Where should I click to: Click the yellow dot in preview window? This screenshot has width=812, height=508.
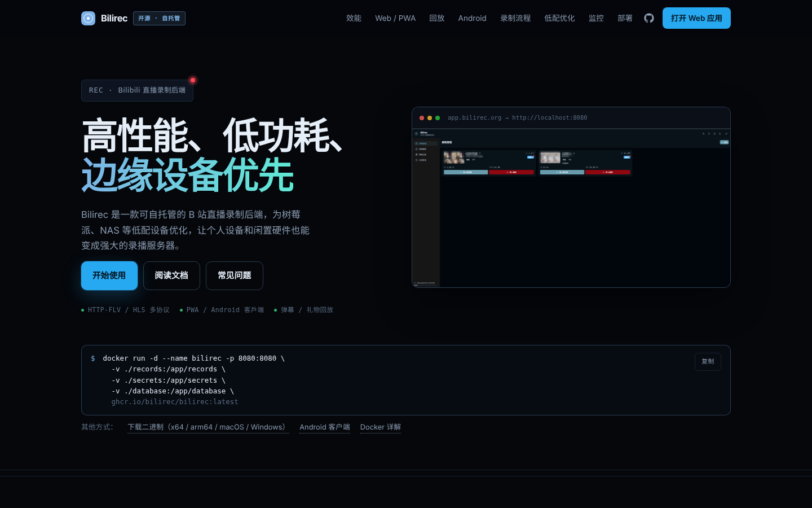click(x=430, y=118)
